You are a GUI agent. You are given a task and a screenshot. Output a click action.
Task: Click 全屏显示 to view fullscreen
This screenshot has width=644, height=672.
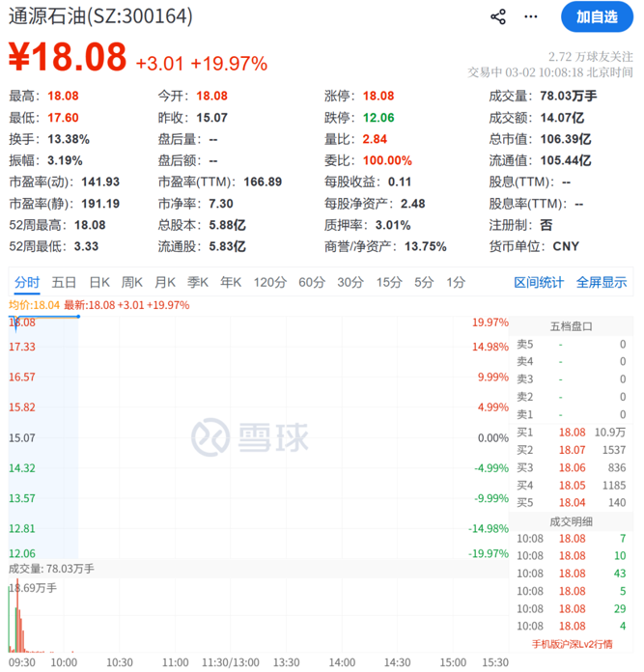[x=602, y=282]
